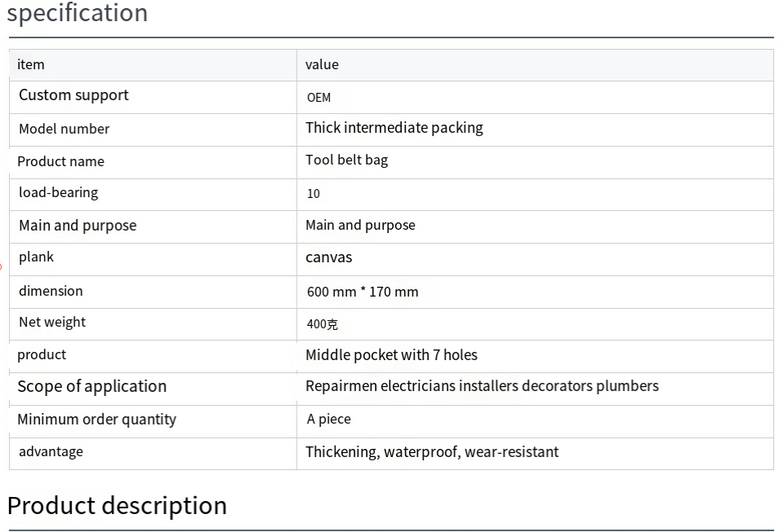The height and width of the screenshot is (532, 779).
Task: Click the 'item' column header
Action: point(31,64)
